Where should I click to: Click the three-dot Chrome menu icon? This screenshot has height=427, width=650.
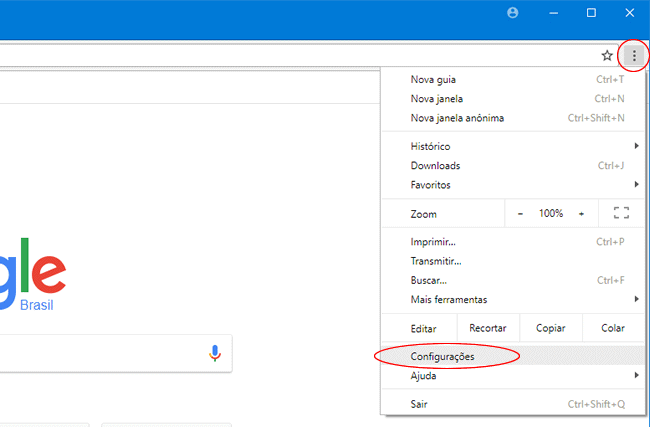pyautogui.click(x=634, y=56)
